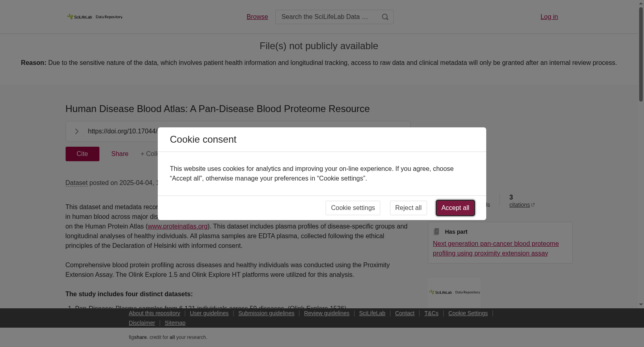Reject all cookies
Viewport: 644px width, 347px height.
(x=408, y=208)
